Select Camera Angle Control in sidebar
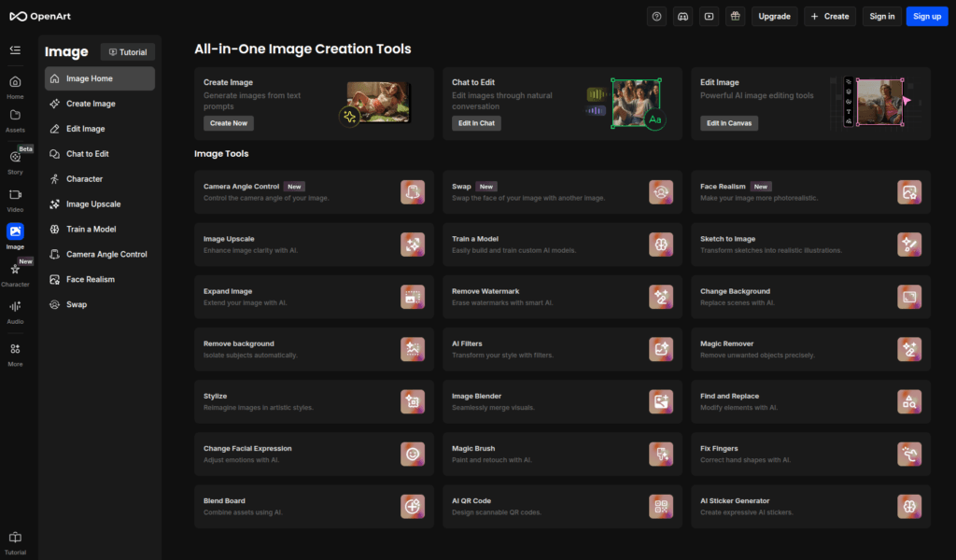 (99, 254)
